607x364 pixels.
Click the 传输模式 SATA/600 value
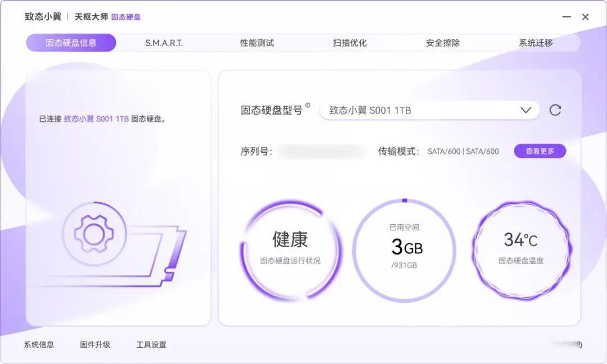[463, 151]
